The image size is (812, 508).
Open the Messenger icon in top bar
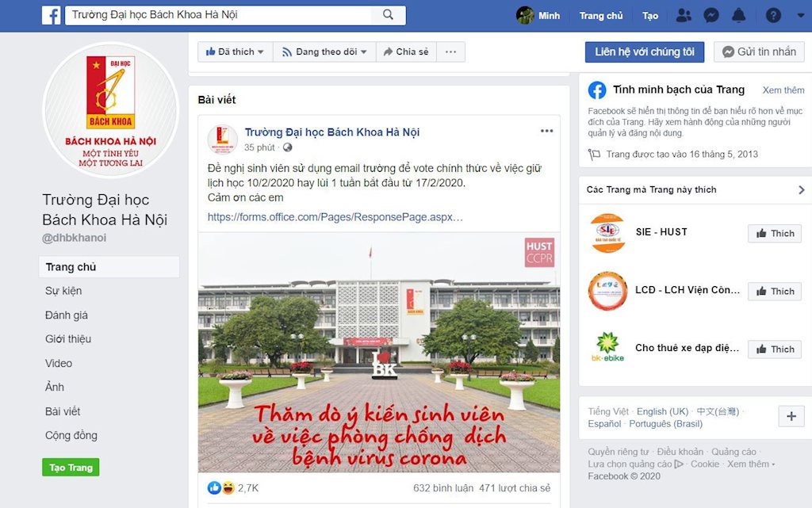tap(711, 16)
